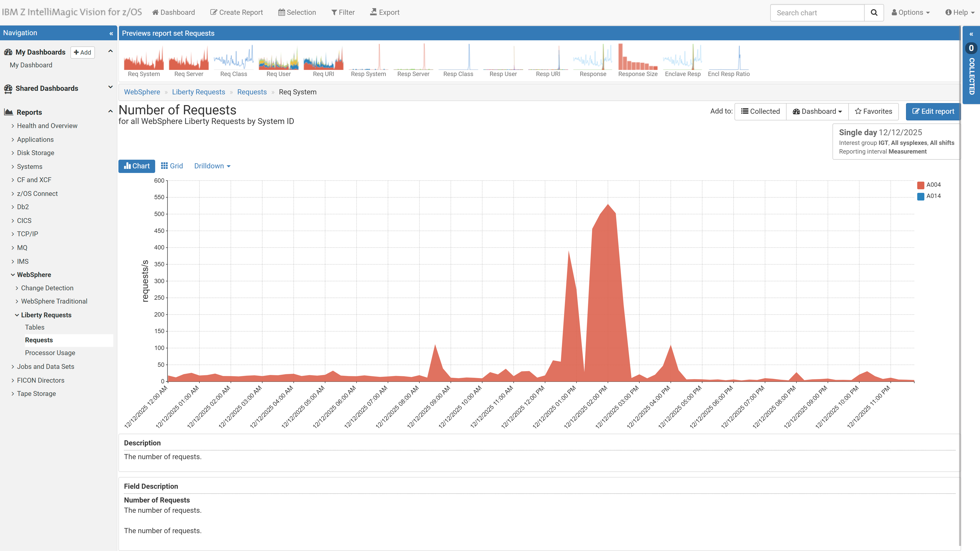Collapse the Liberty Requests tree node
The image size is (980, 551).
point(17,315)
